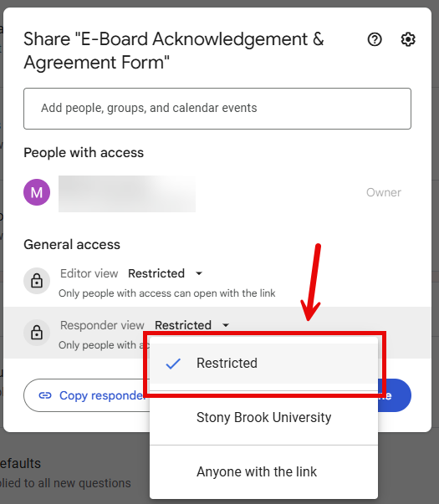
Task: Click the Editor view label text
Action: tap(89, 273)
